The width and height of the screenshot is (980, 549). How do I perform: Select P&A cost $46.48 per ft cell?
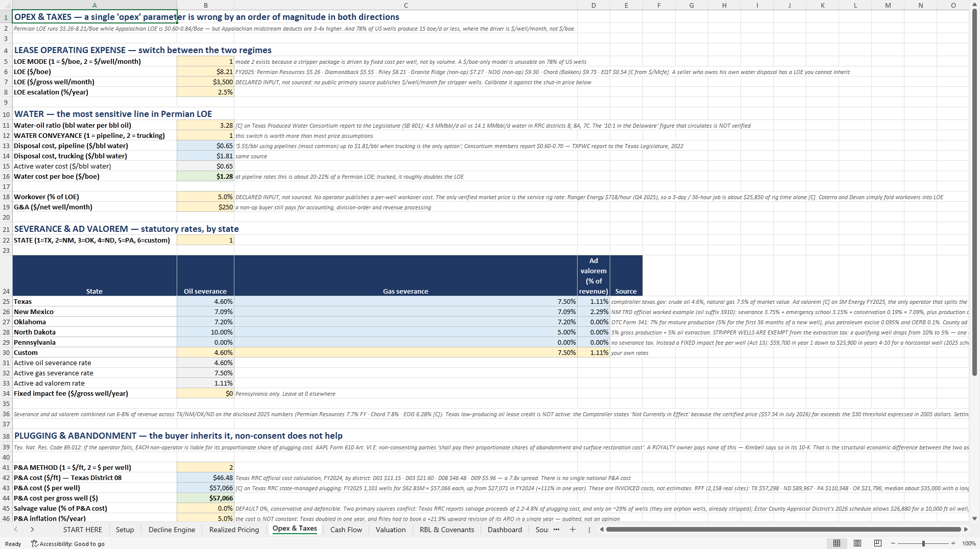coord(205,478)
